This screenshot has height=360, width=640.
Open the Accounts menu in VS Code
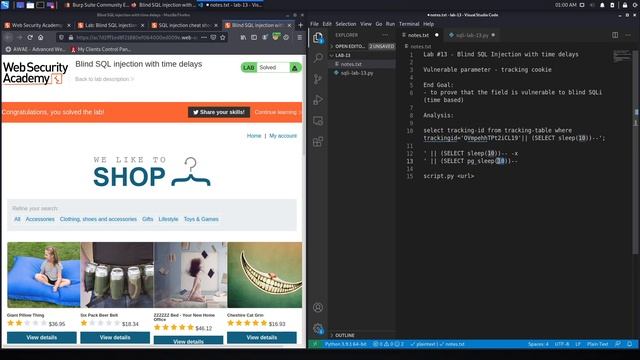[318, 307]
